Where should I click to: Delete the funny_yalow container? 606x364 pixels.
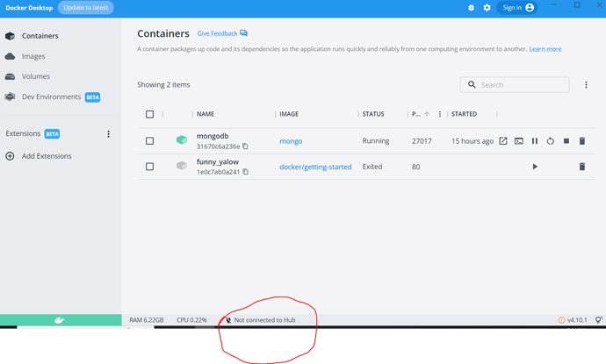coord(582,167)
